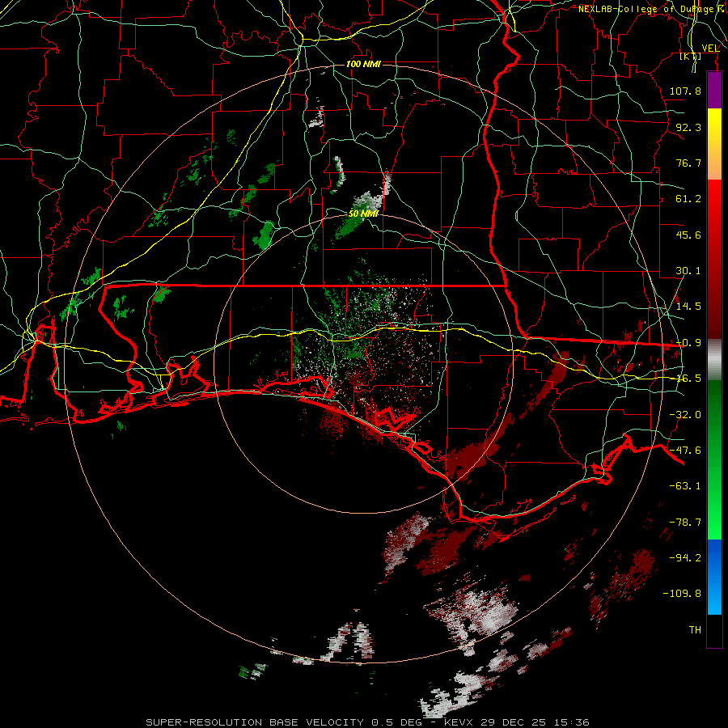Click the 30.1 velocity scale value
The height and width of the screenshot is (728, 728).
688,271
